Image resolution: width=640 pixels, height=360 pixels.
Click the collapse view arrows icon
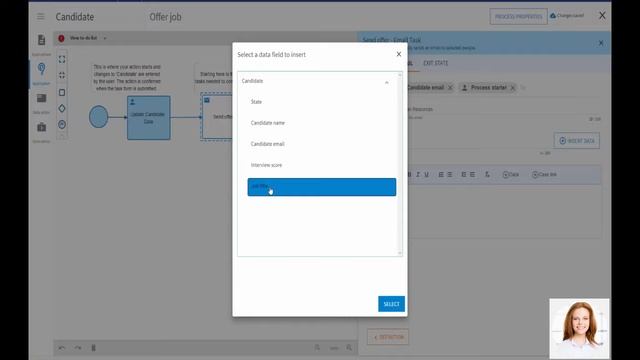pyautogui.click(x=62, y=76)
